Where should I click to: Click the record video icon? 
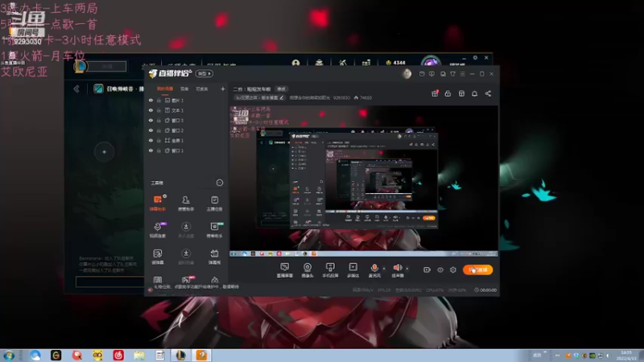[x=427, y=269]
